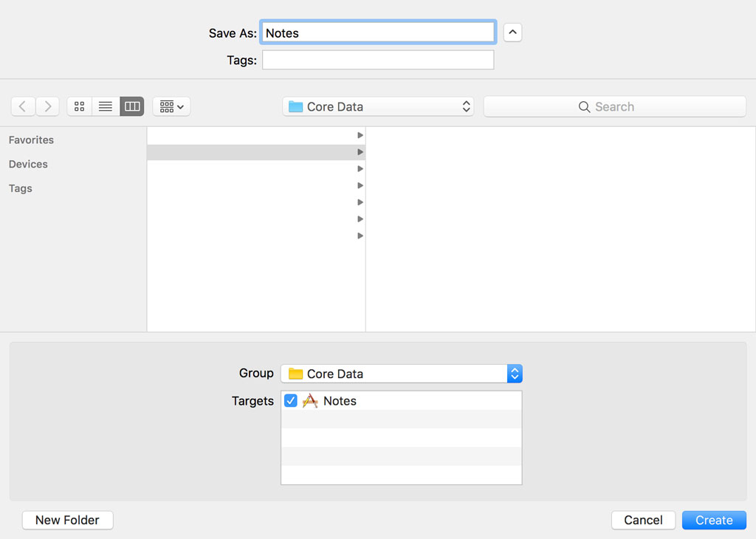Click the Create button

tap(713, 520)
